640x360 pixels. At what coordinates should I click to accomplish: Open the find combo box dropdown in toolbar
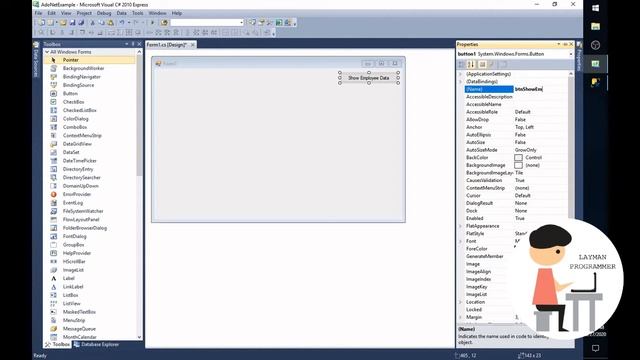(x=241, y=22)
